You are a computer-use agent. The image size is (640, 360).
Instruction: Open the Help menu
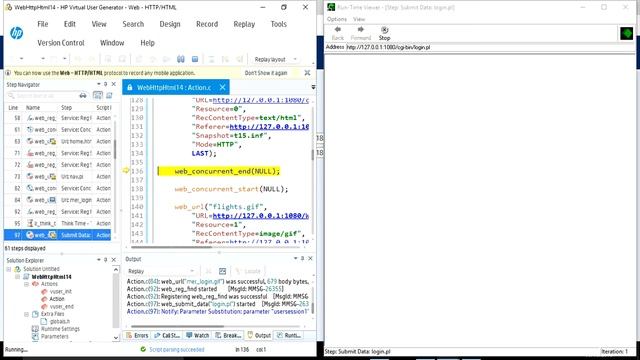[x=147, y=43]
